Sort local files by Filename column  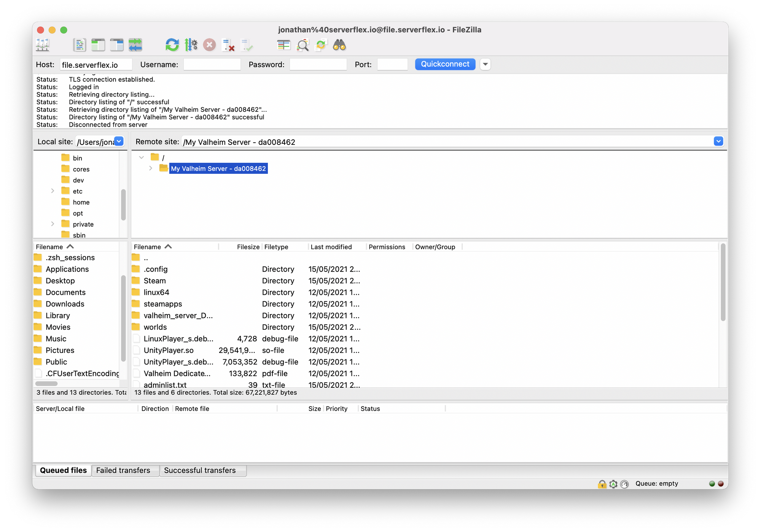[76, 247]
